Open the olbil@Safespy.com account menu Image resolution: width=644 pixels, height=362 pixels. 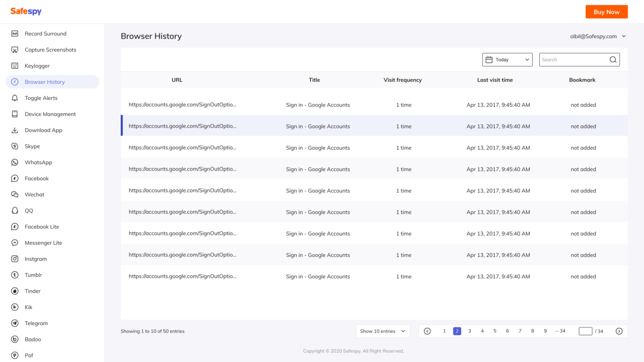pos(598,36)
